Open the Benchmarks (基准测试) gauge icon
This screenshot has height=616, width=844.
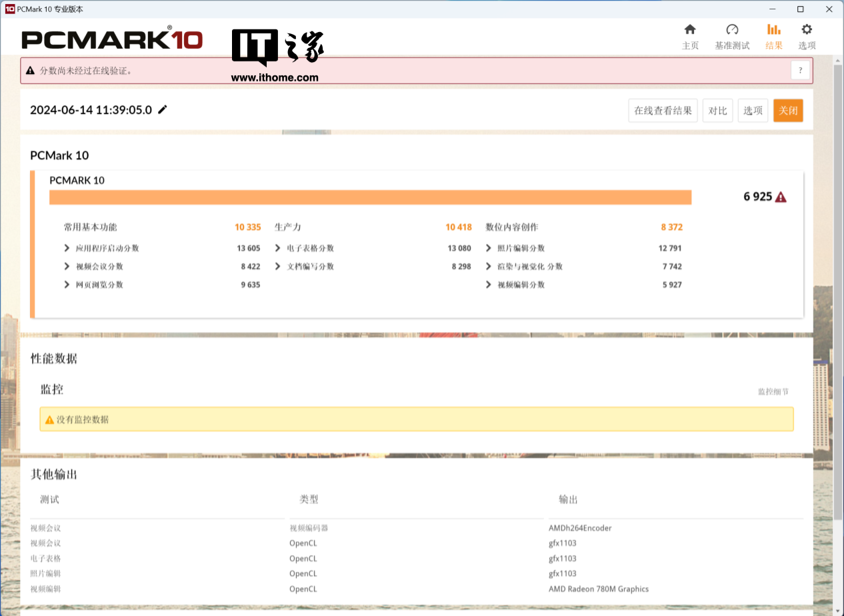point(732,30)
